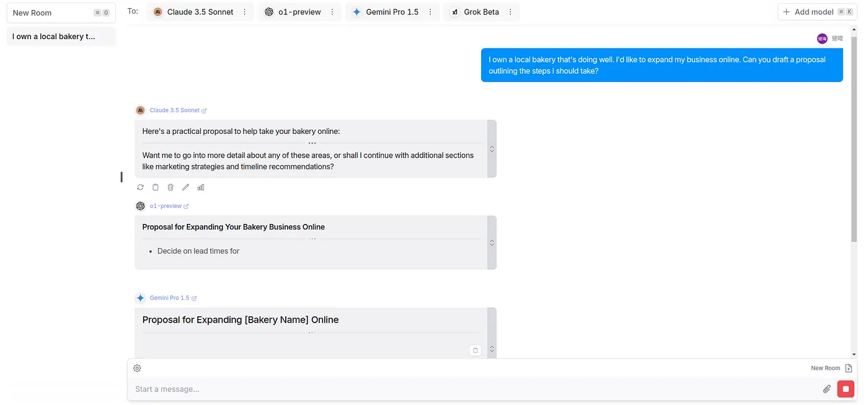Open options menu for the Claude 3.5 Sonnet chip
The width and height of the screenshot is (868, 405).
(245, 12)
